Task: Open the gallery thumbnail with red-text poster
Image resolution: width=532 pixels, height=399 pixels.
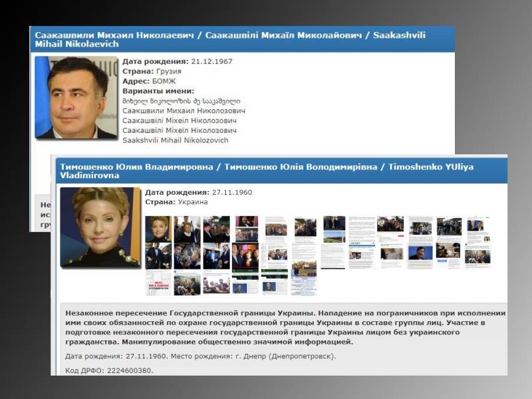Action: (159, 283)
